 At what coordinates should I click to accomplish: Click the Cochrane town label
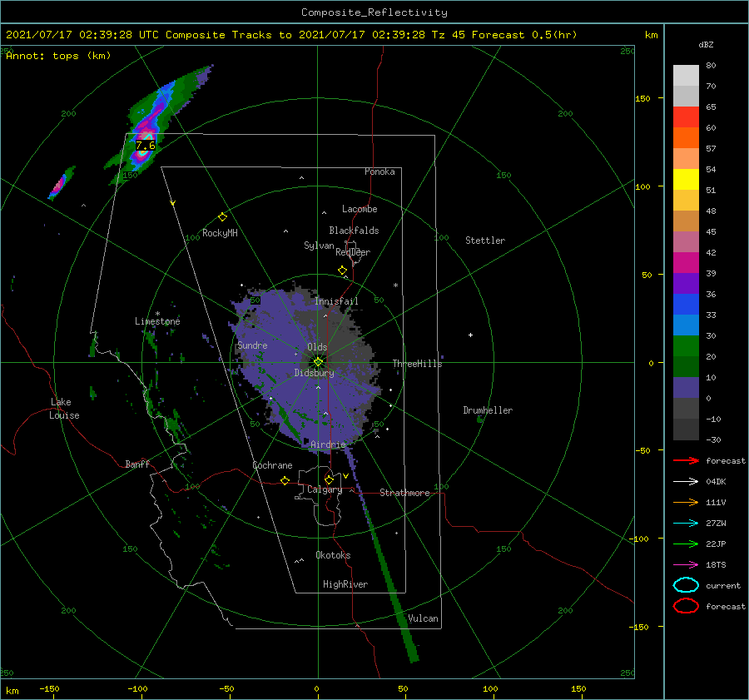(272, 465)
